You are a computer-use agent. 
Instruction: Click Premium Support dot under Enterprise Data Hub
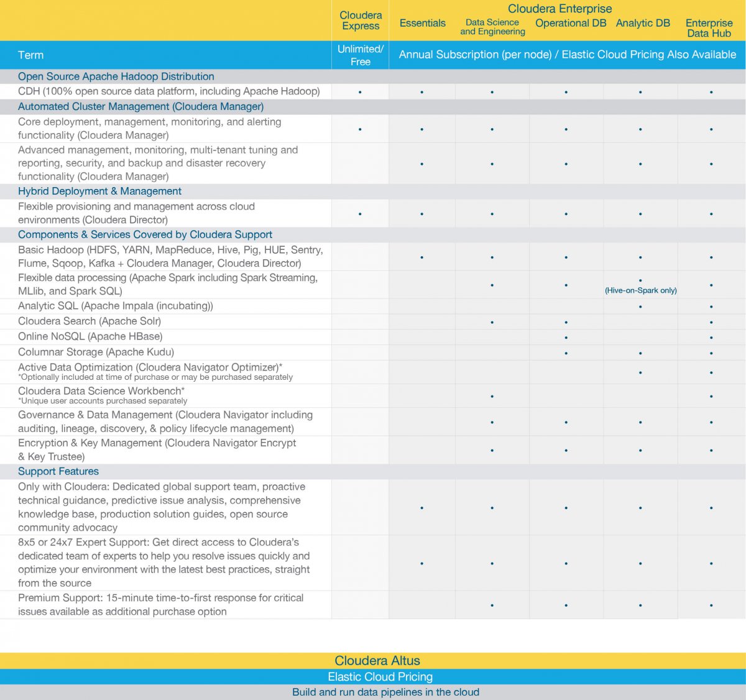(x=711, y=605)
